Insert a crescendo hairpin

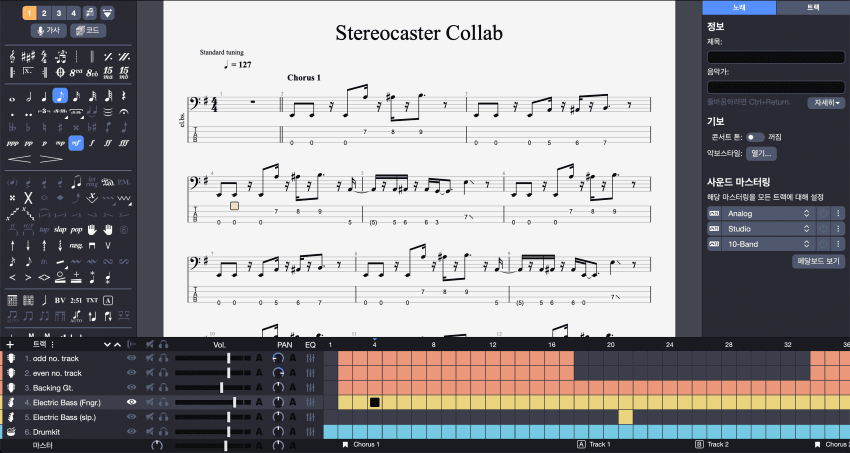pos(19,159)
